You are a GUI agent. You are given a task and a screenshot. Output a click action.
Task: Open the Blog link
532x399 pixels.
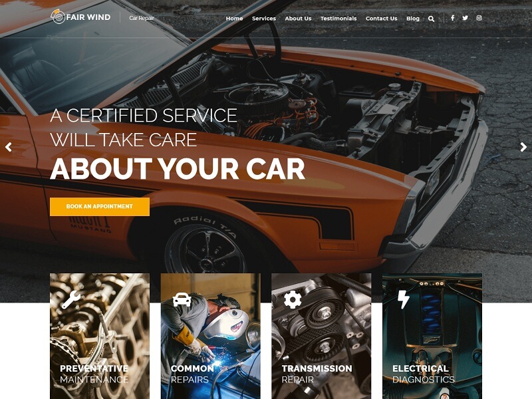coord(413,19)
